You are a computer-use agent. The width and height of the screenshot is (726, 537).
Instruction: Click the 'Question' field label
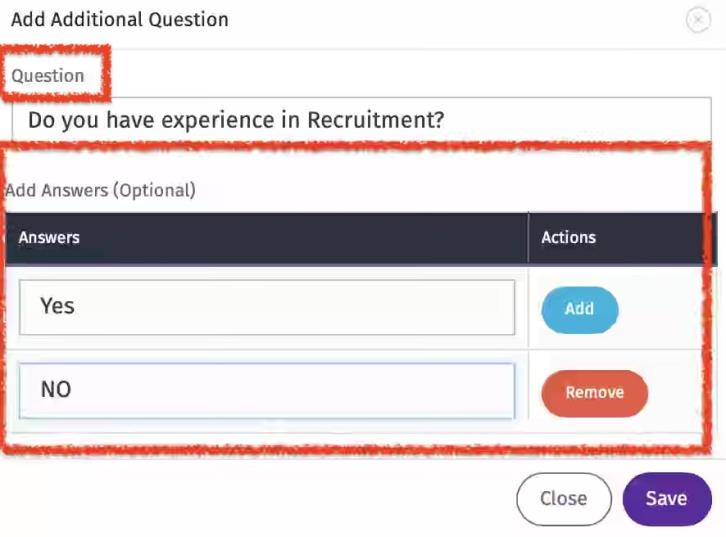tap(48, 76)
